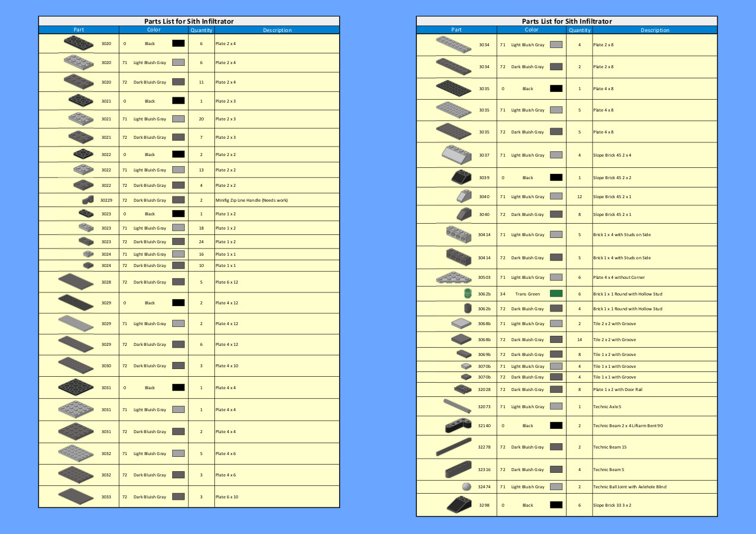Click part number '30503'
756x534 pixels.
point(484,277)
